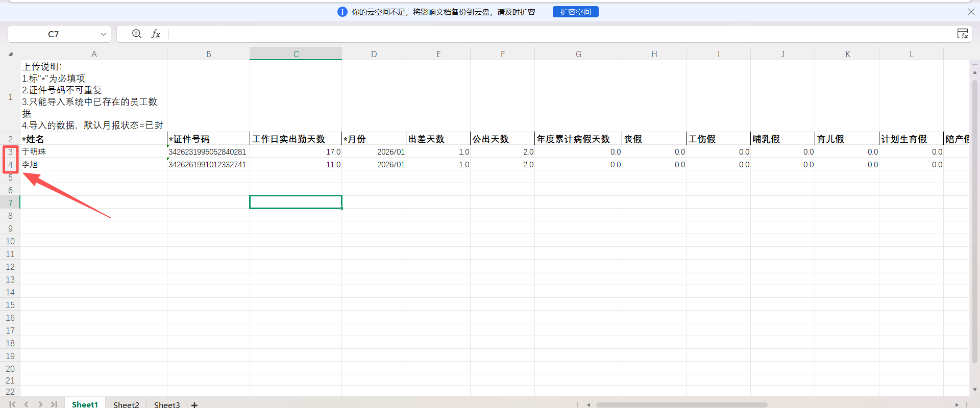Click the add new sheet plus icon
The image size is (980, 408).
(194, 404)
